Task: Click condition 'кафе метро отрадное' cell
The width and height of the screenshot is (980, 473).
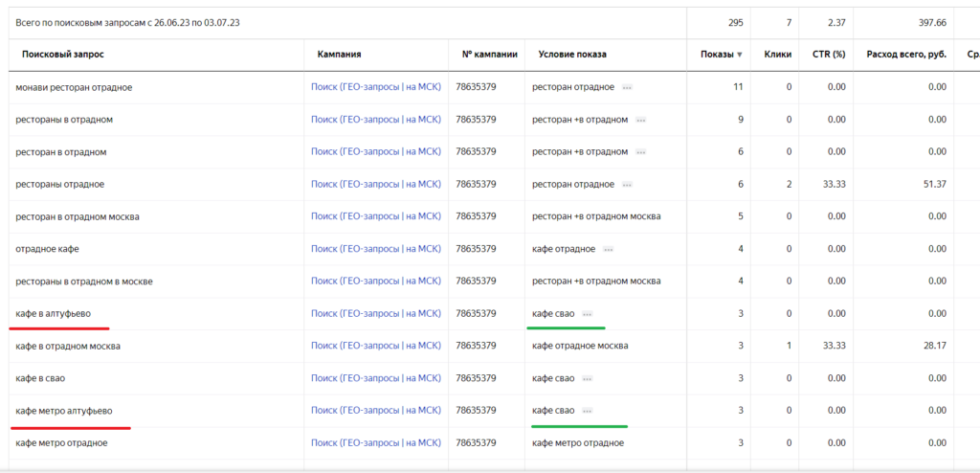Action: click(578, 443)
